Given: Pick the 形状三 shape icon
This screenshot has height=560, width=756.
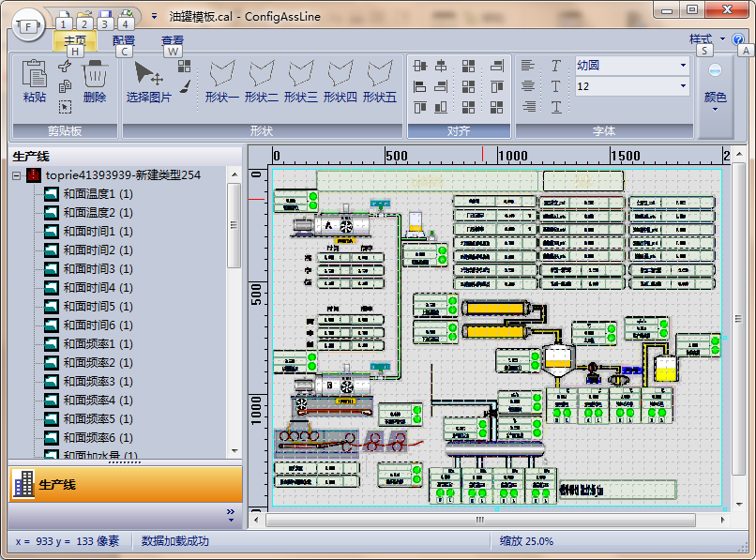Looking at the screenshot, I should pyautogui.click(x=301, y=75).
